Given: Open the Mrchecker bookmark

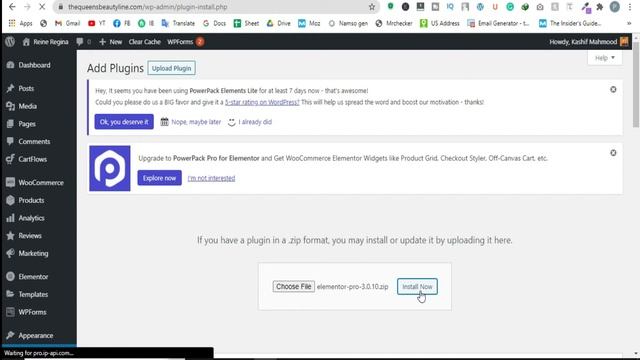Looking at the screenshot, I should click(394, 23).
